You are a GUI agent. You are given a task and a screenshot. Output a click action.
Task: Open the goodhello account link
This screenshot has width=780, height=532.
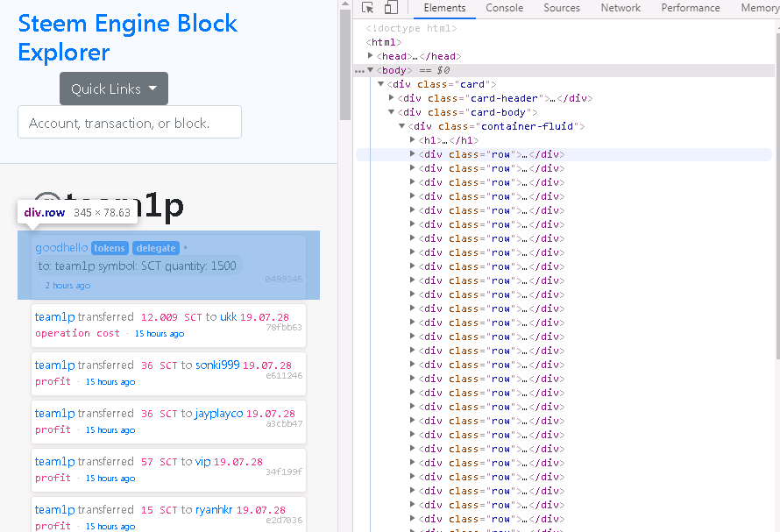61,247
